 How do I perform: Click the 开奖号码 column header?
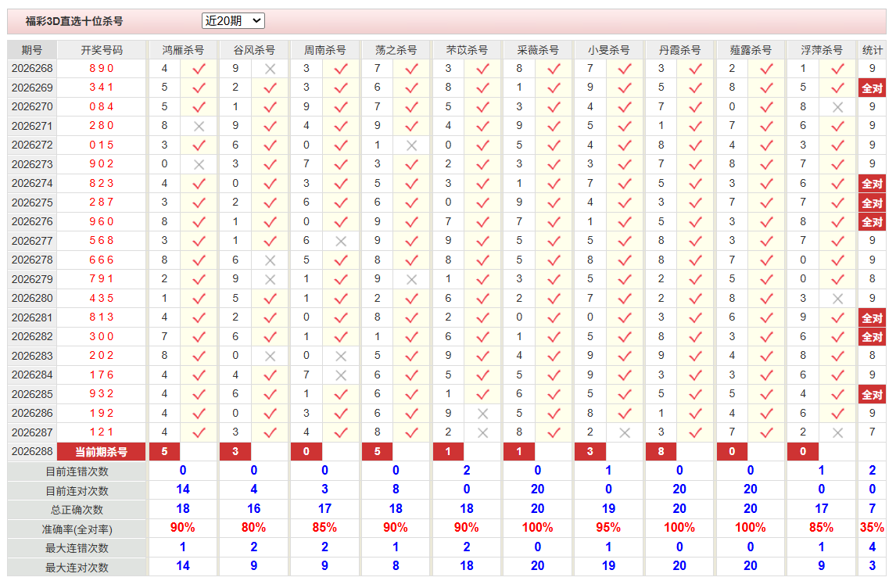point(102,50)
